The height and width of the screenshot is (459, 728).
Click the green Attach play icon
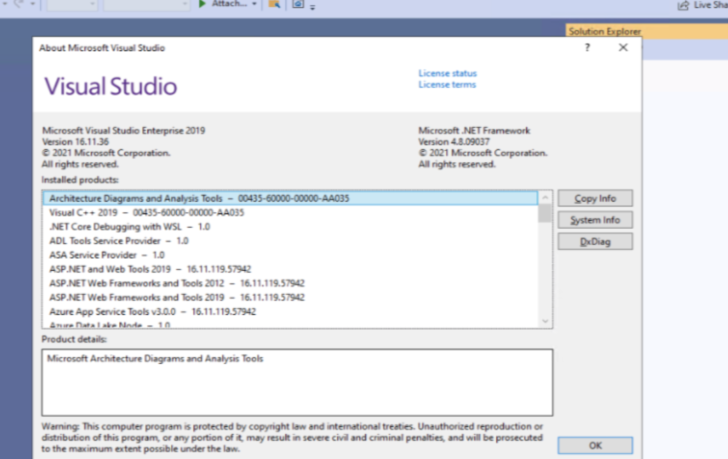coord(202,4)
